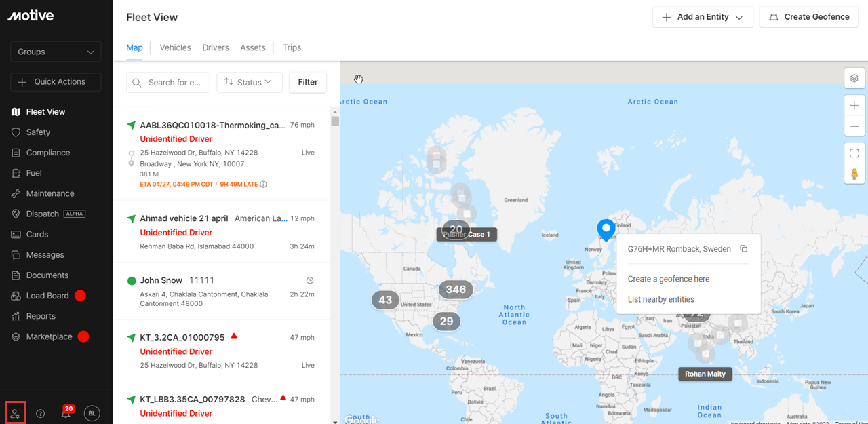Screen dimensions: 868x424
Task: Expand the Add an Entity dropdown
Action: [x=703, y=17]
